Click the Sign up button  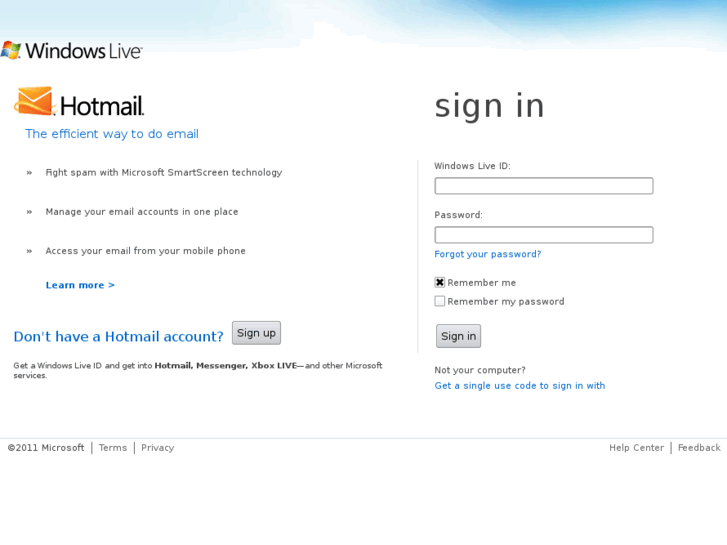(x=256, y=333)
